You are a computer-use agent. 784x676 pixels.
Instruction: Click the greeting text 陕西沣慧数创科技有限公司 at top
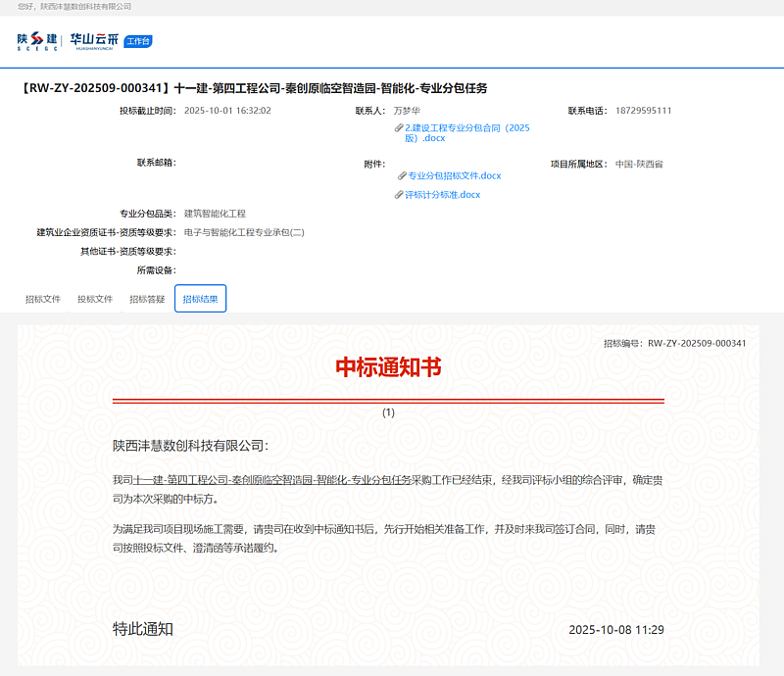(92, 7)
